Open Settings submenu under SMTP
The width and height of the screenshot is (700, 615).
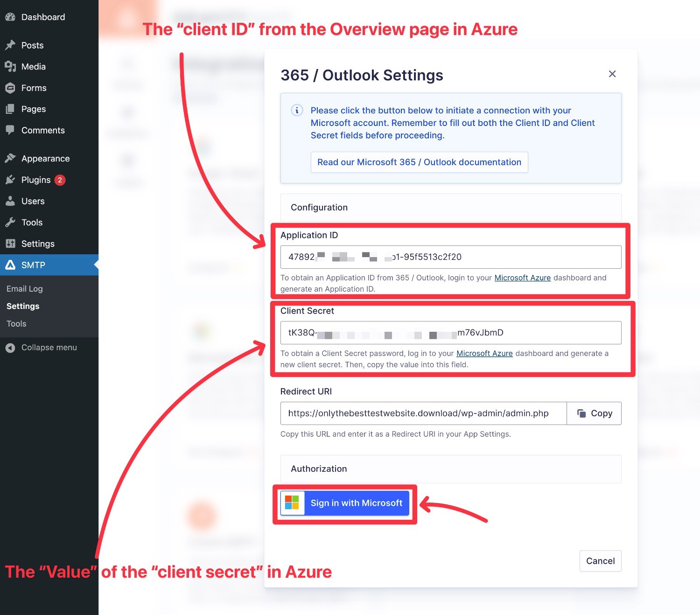23,306
